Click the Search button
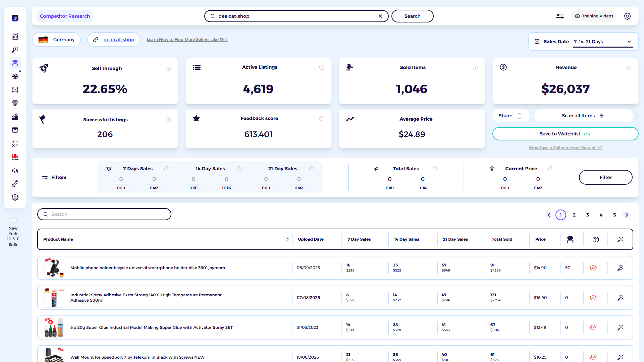The width and height of the screenshot is (644, 362). click(412, 16)
